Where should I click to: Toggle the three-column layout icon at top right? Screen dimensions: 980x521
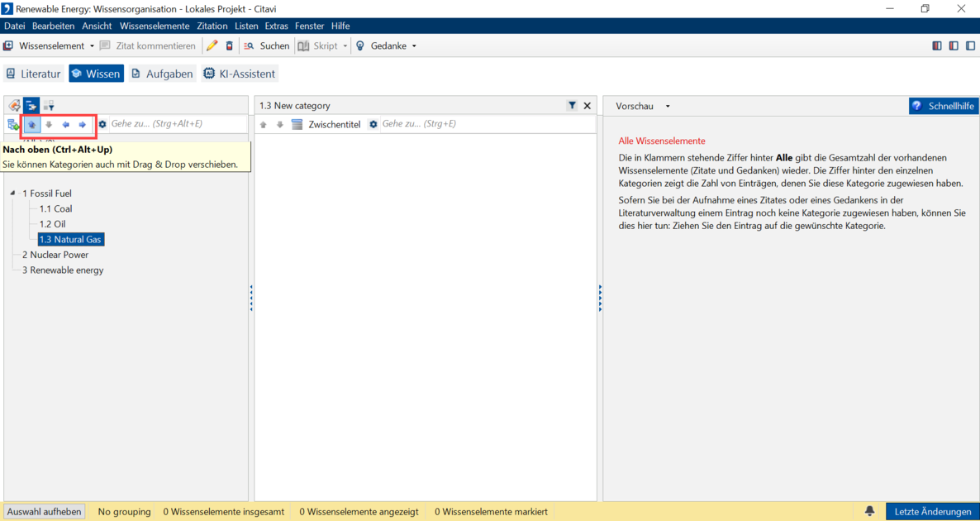tap(936, 46)
